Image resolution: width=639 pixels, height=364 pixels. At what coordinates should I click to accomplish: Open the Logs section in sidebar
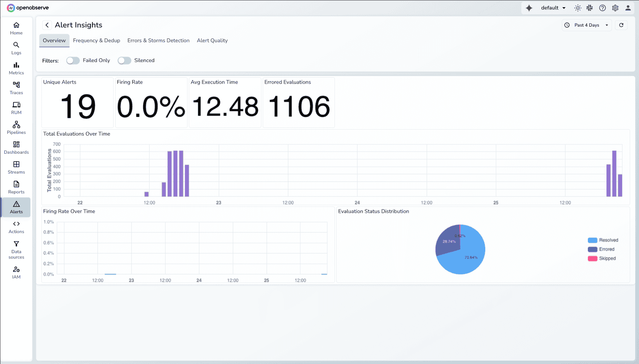[16, 48]
